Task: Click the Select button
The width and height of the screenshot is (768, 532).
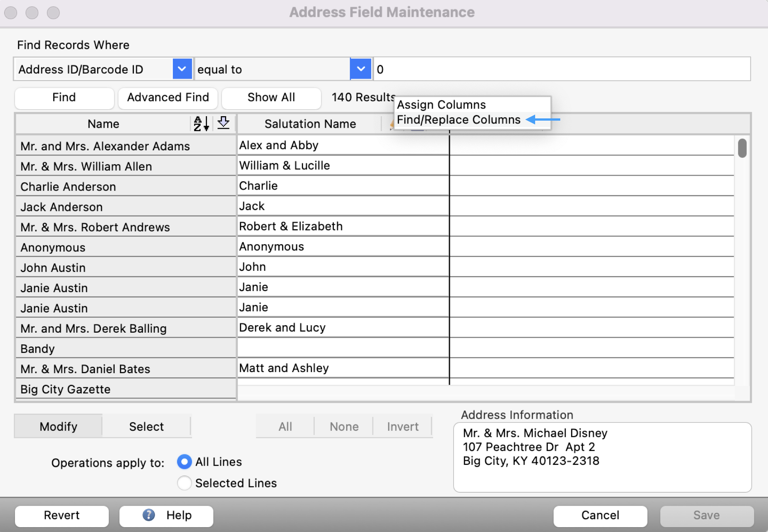Action: 146,426
